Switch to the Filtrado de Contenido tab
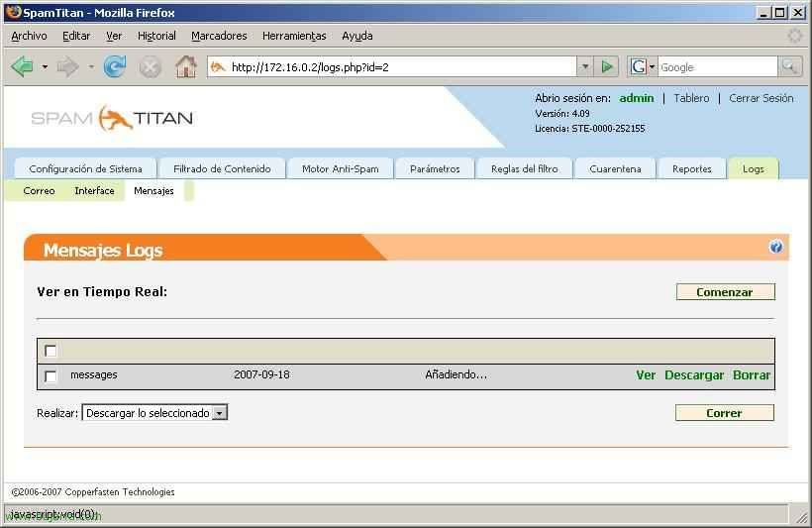Viewport: 812px width, 528px height. click(222, 169)
